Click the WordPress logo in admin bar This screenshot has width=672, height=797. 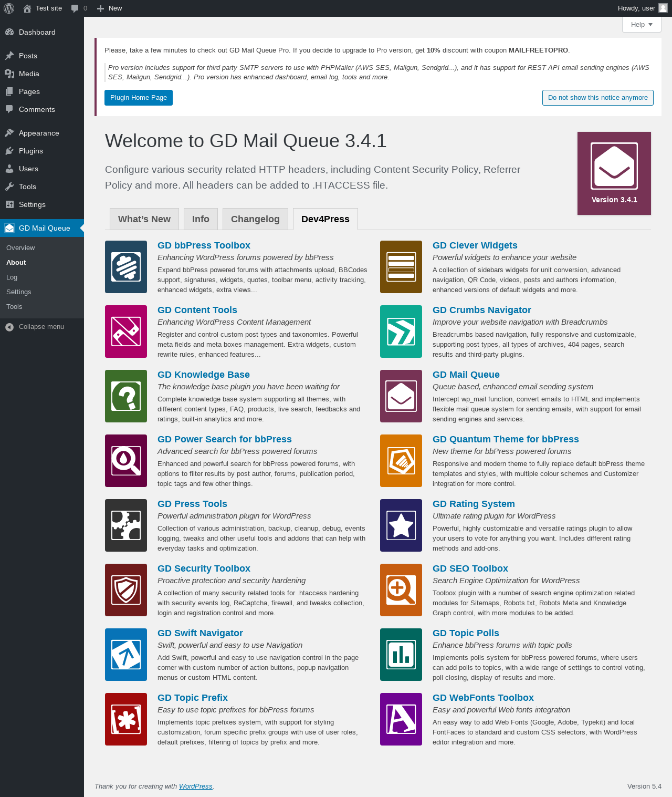tap(9, 8)
